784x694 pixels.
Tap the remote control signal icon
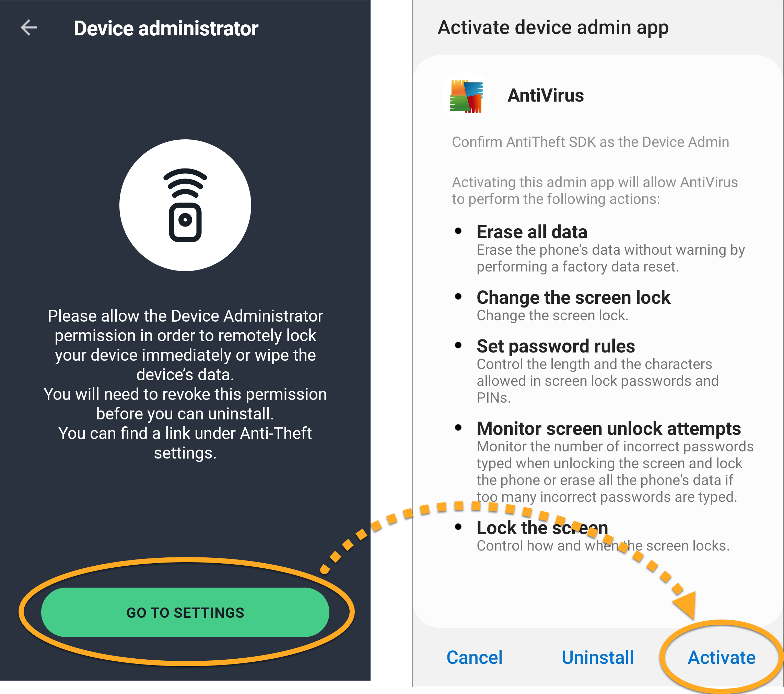[185, 205]
